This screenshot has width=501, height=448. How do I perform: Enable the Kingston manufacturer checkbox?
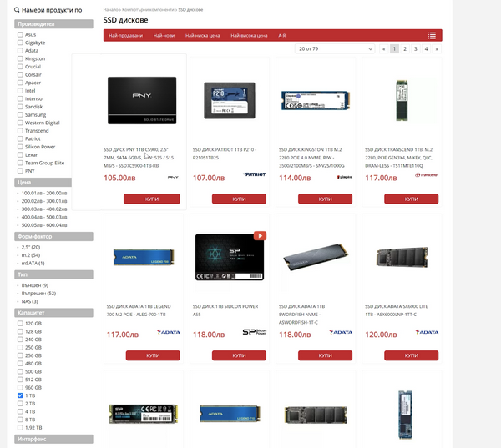click(x=20, y=59)
